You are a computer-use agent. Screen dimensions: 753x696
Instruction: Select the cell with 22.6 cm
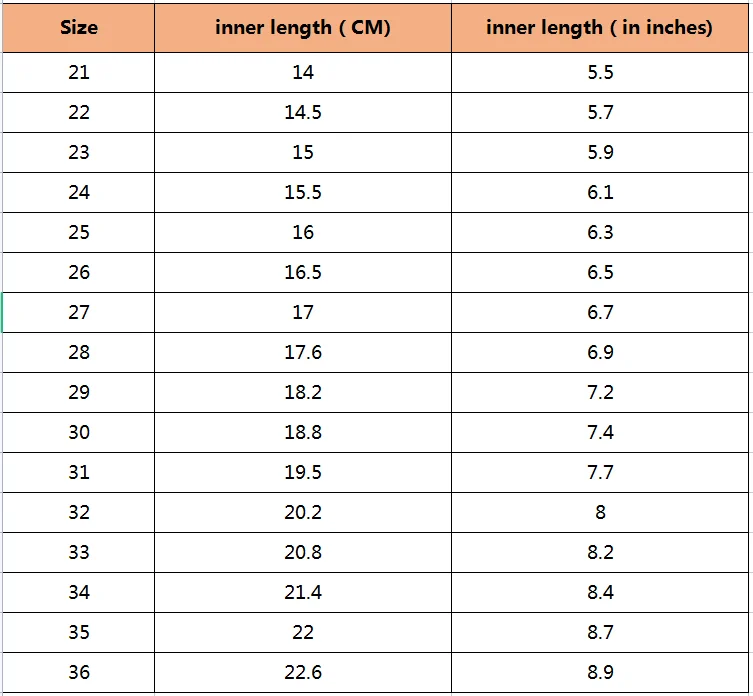coord(303,672)
